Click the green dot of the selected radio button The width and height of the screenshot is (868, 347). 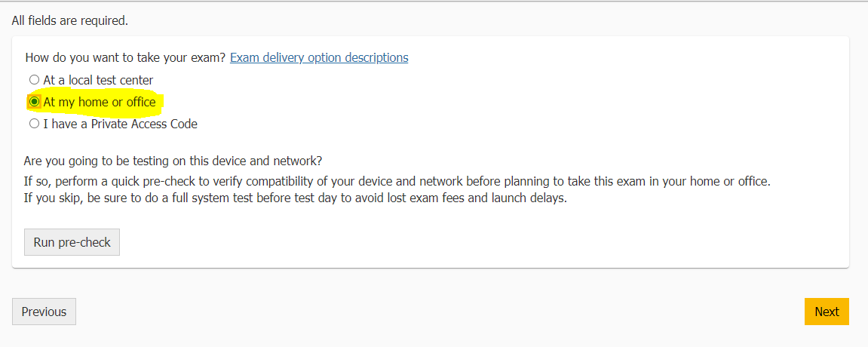pos(35,102)
